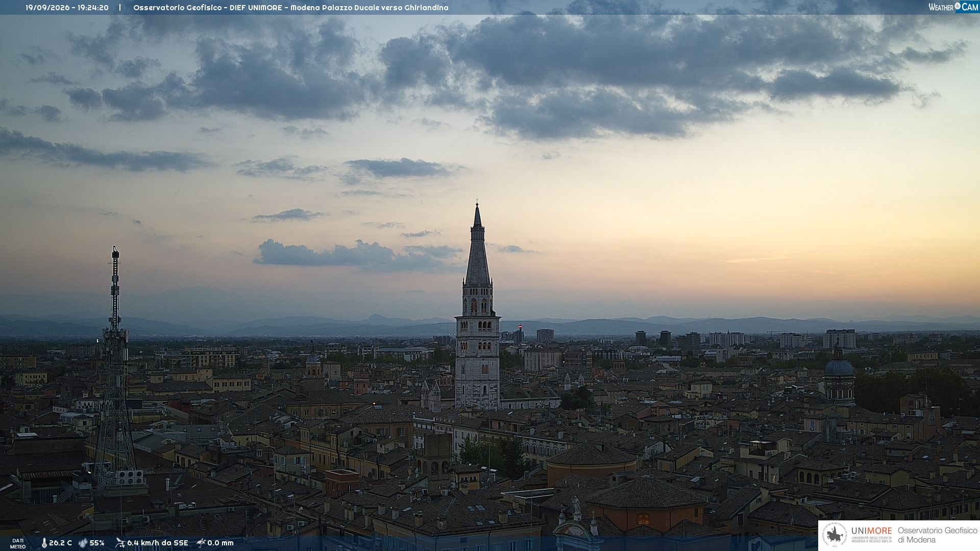The height and width of the screenshot is (551, 980).
Task: Click Osservatorio Geofisico di Modena footer text
Action: point(937,535)
